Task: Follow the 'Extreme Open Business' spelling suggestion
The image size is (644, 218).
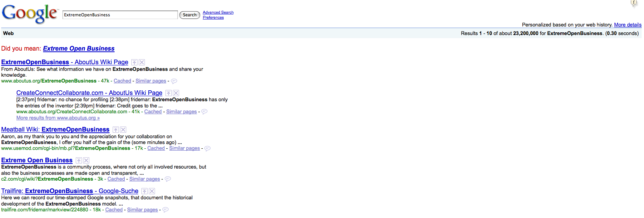Action: tap(78, 49)
